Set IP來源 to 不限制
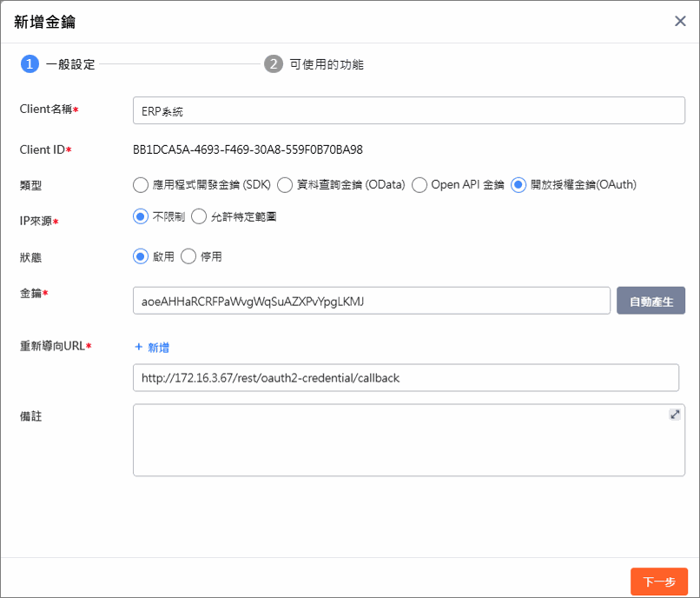 [141, 216]
